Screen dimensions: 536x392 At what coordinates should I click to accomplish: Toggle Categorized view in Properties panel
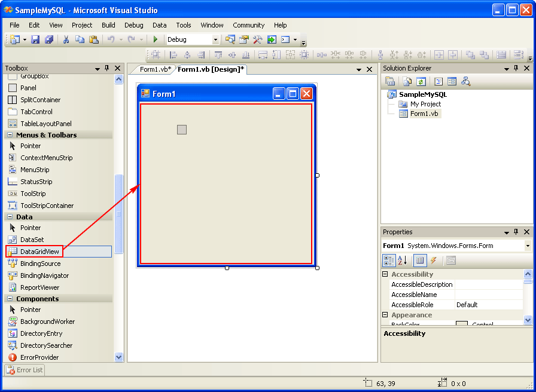[389, 261]
